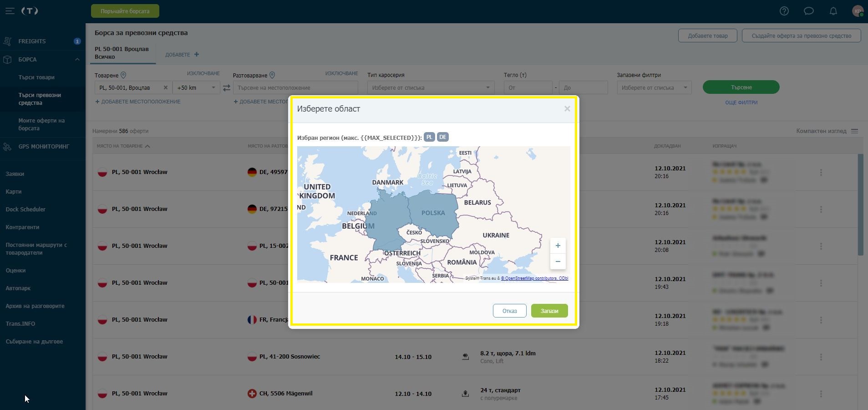Click the Trans.eu (T) logo
This screenshot has height=410, width=868.
coord(30,11)
